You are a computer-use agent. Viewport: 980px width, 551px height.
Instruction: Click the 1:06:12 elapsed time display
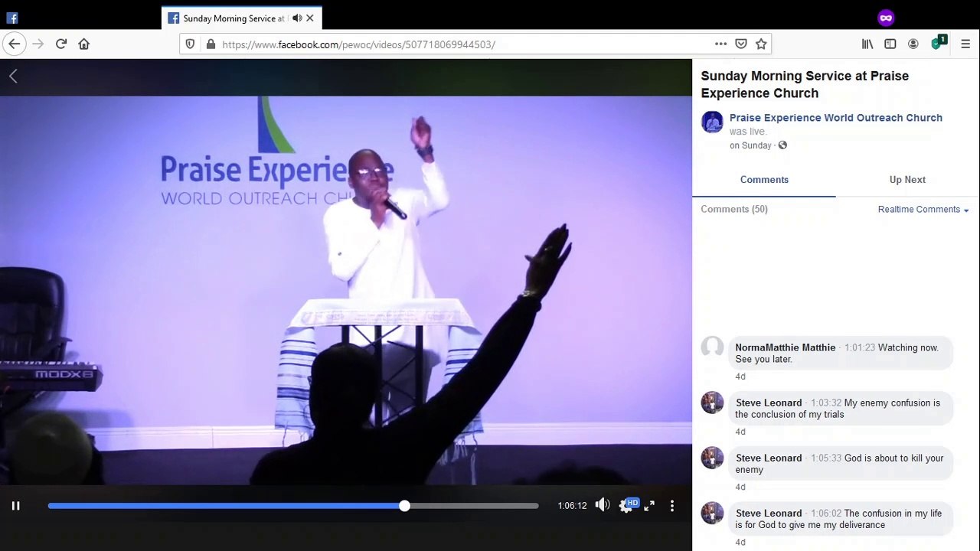click(572, 506)
